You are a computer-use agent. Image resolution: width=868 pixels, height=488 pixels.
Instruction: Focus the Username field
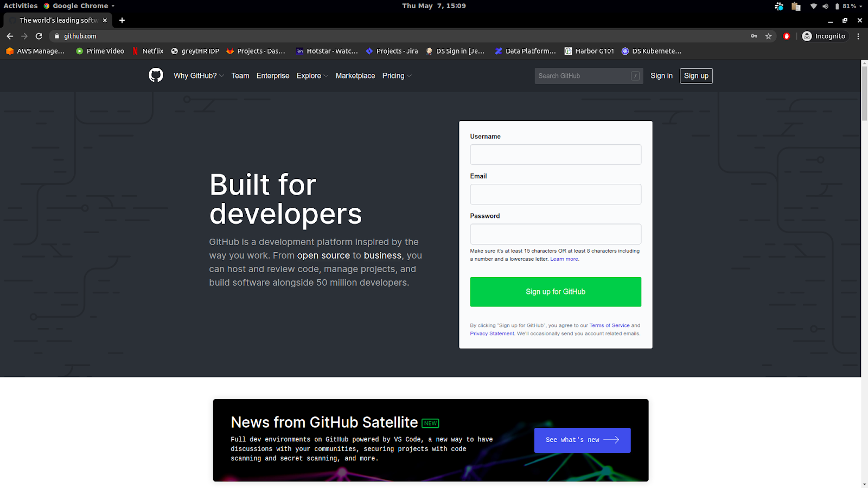click(556, 155)
